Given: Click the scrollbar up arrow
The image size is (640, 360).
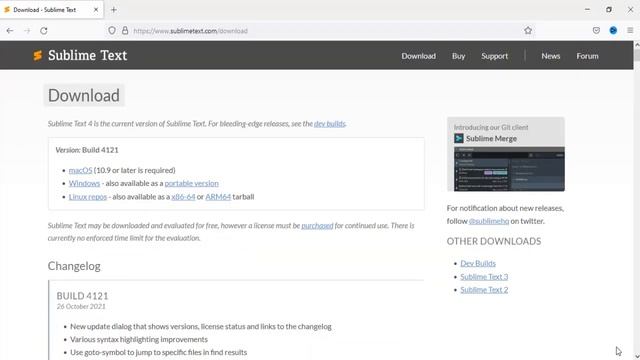Looking at the screenshot, I should (x=637, y=44).
